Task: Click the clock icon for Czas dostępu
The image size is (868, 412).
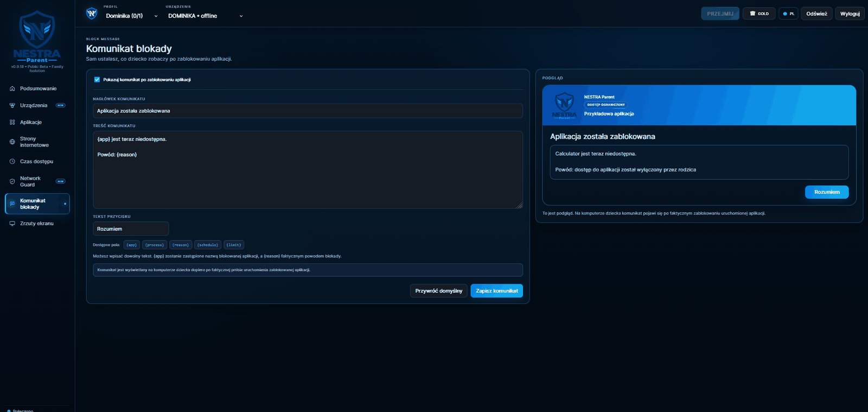Action: click(12, 161)
